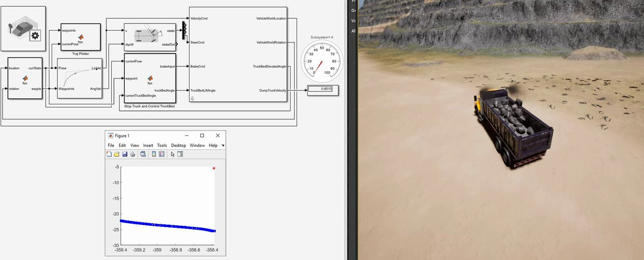Select the MATLAB function block with location and rotation inputs
The height and width of the screenshot is (260, 644).
coord(25,78)
